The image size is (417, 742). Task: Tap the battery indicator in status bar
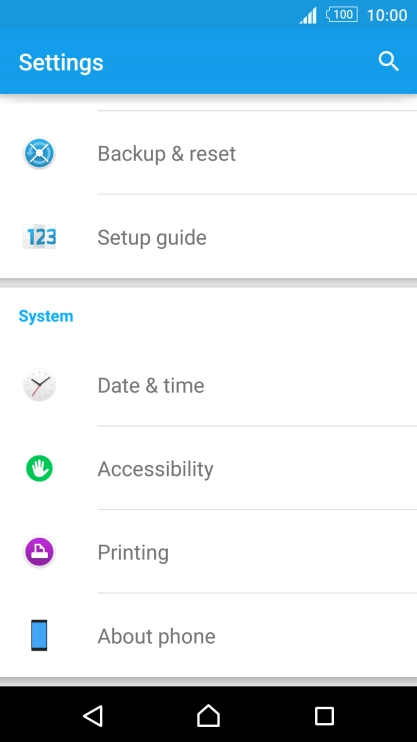[342, 15]
